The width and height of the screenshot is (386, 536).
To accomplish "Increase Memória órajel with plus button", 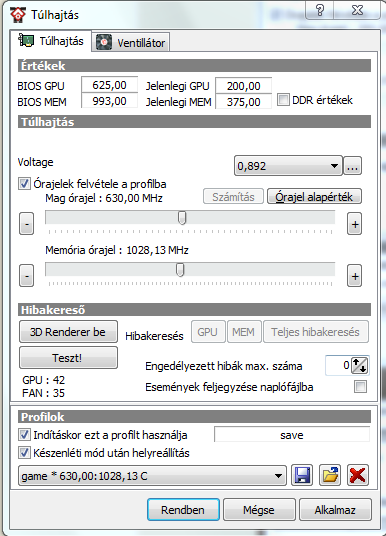I will pyautogui.click(x=355, y=276).
